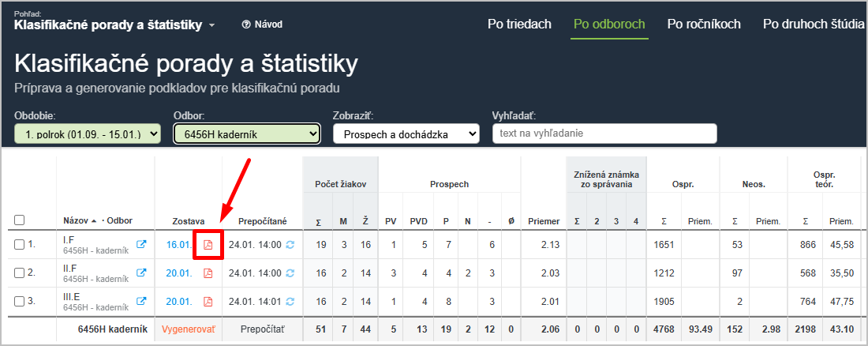Check the row 3 checkbox
This screenshot has height=346, width=868.
[x=20, y=302]
